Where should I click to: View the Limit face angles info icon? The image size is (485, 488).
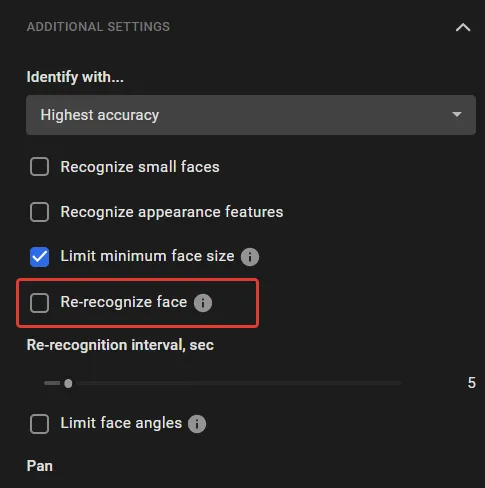pyautogui.click(x=197, y=424)
